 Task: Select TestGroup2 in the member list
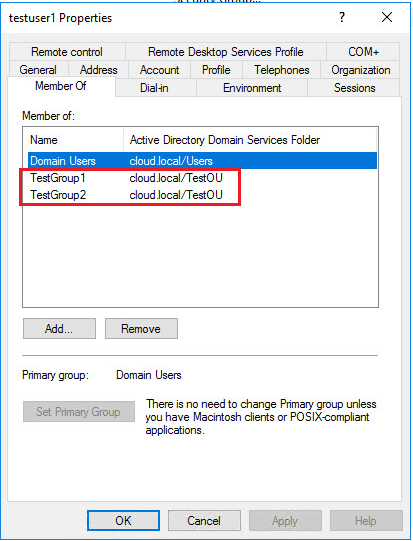[58, 195]
